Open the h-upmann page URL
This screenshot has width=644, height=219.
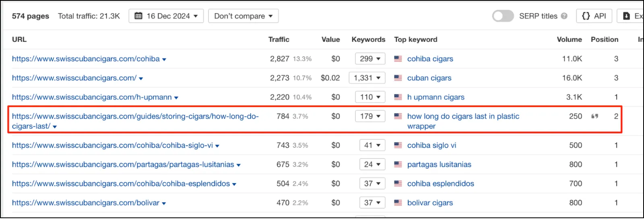coord(92,97)
